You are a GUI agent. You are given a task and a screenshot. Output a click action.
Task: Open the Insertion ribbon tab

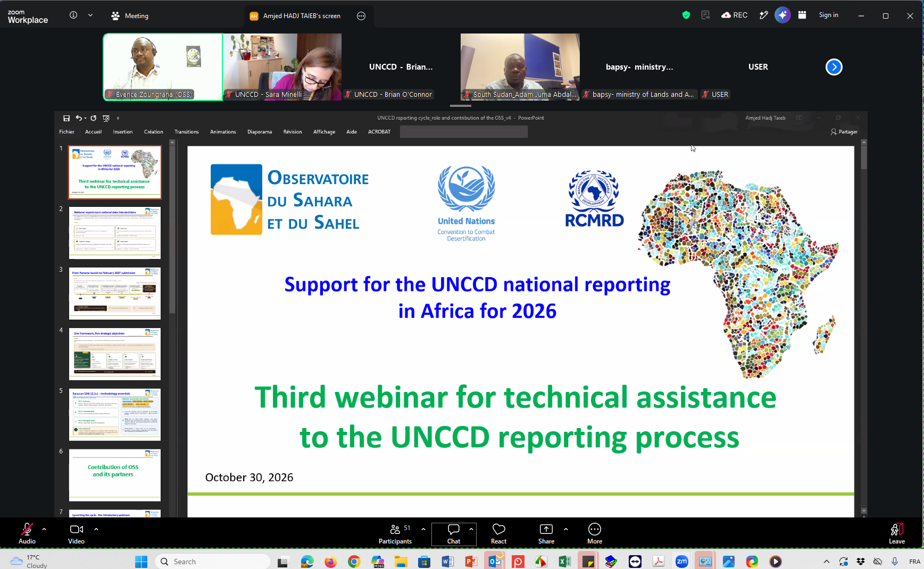point(123,132)
